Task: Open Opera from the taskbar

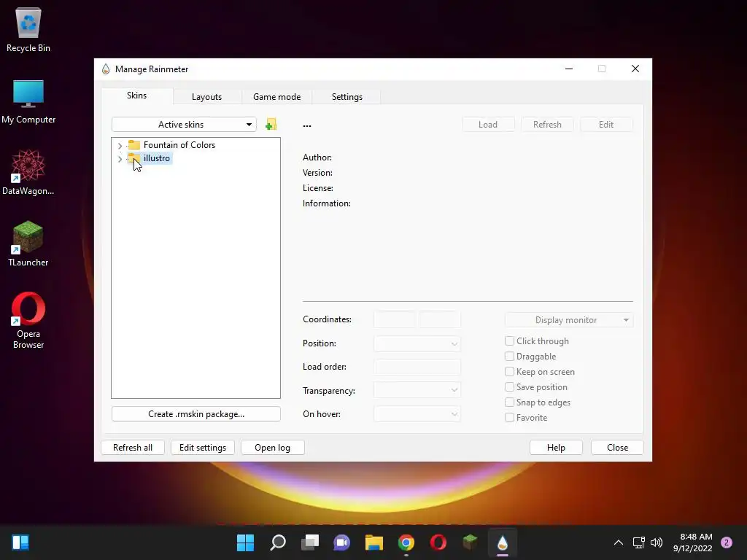Action: [x=438, y=542]
